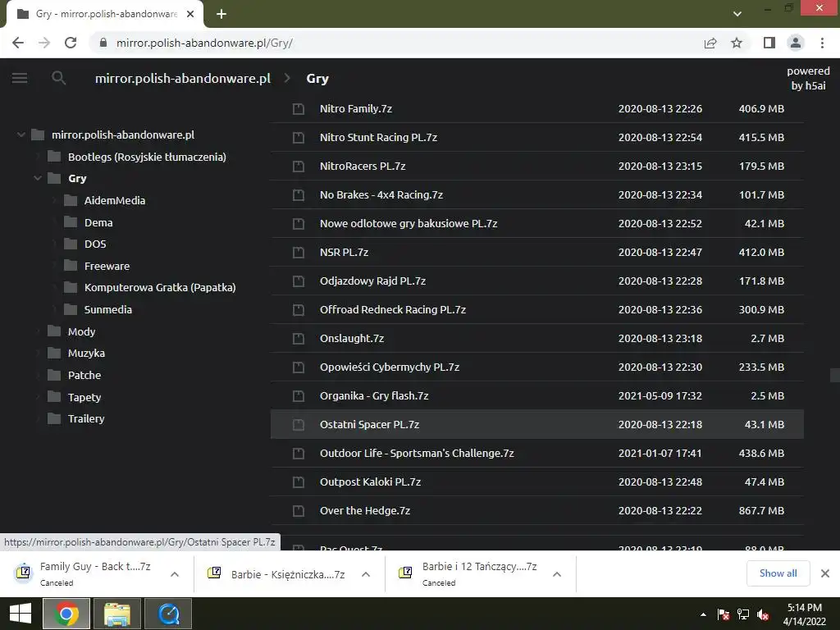
Task: Open Komputerowa Gratka (Papatka) folder
Action: point(160,288)
